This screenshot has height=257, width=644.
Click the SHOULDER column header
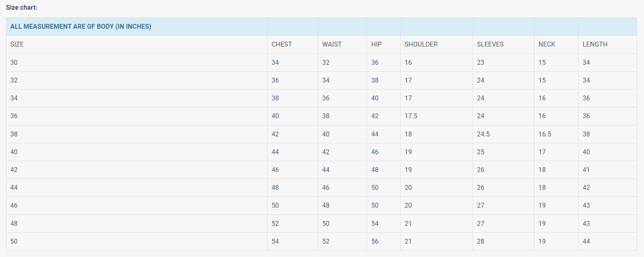point(421,45)
